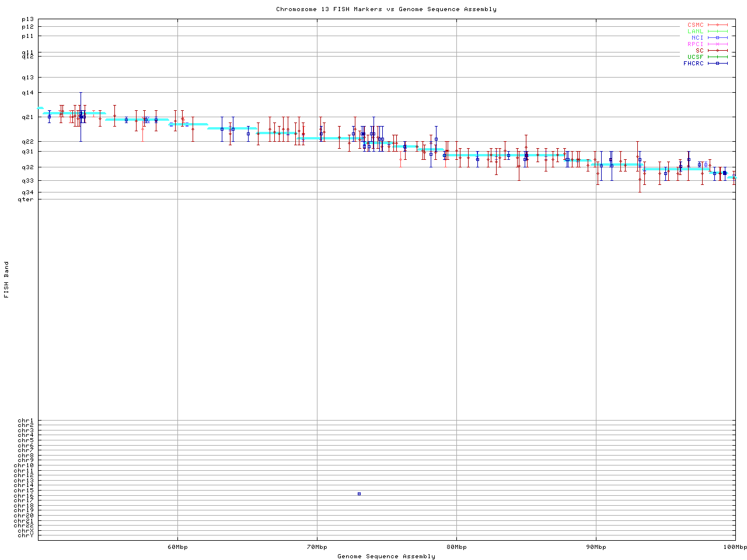This screenshot has height=560, width=747.
Task: Click the blue square sample beside NCI
Action: coord(717,37)
